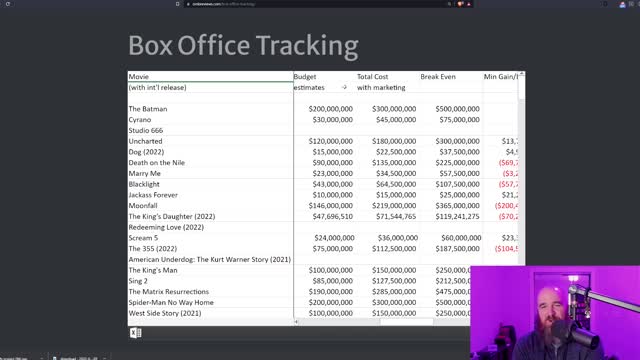Select 'Spider-Man No Way Home' cell
640x360 pixels.
[x=211, y=302]
